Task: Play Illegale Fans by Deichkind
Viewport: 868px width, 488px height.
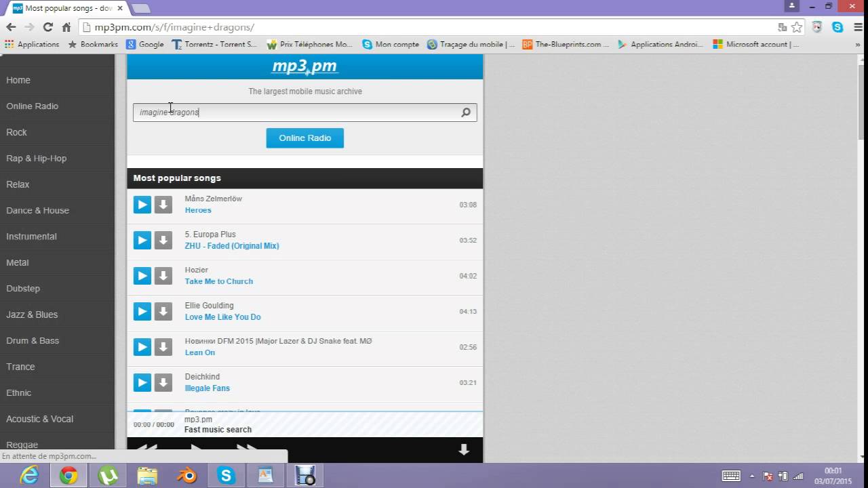Action: [142, 382]
